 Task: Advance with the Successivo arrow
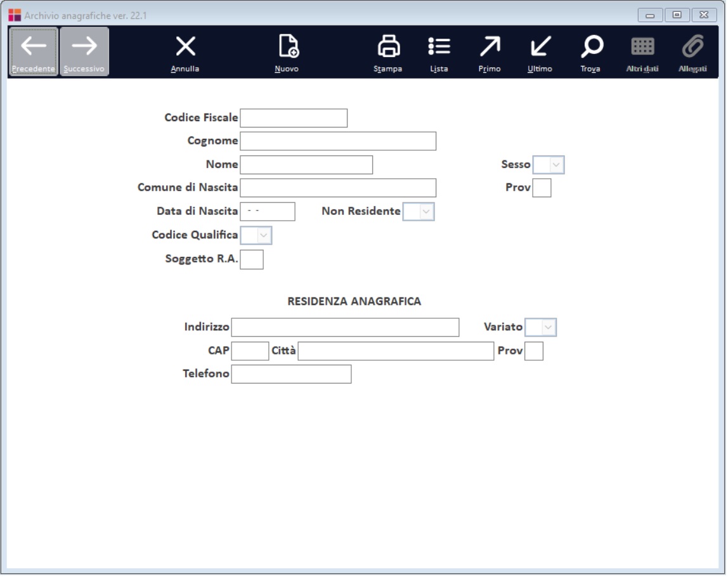[x=84, y=51]
